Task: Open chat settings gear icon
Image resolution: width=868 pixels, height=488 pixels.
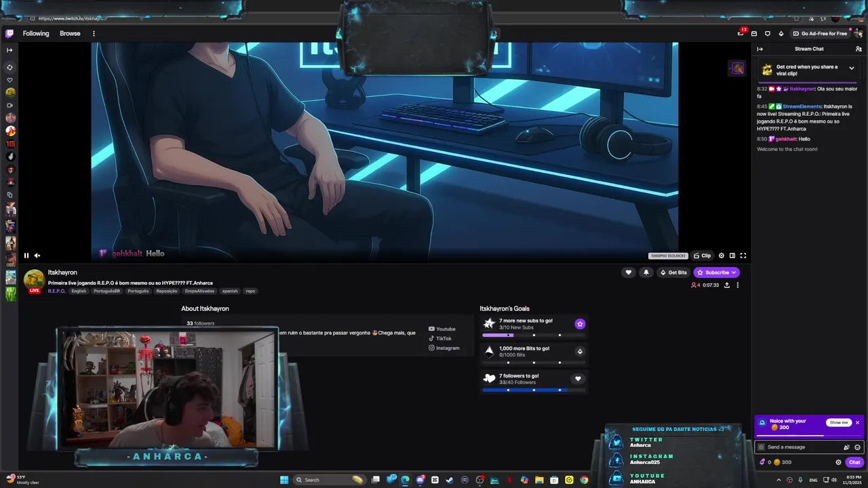Action: point(838,462)
